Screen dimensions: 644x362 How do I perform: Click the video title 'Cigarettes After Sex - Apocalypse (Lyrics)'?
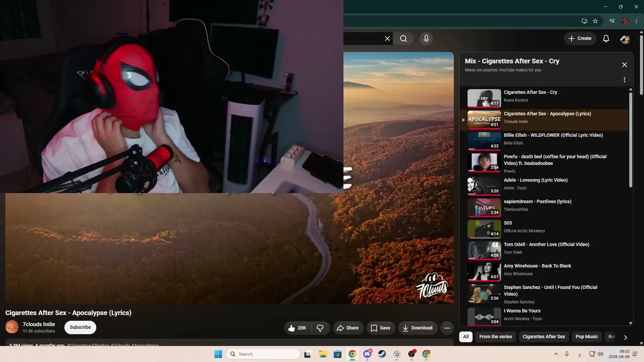[x=68, y=313]
